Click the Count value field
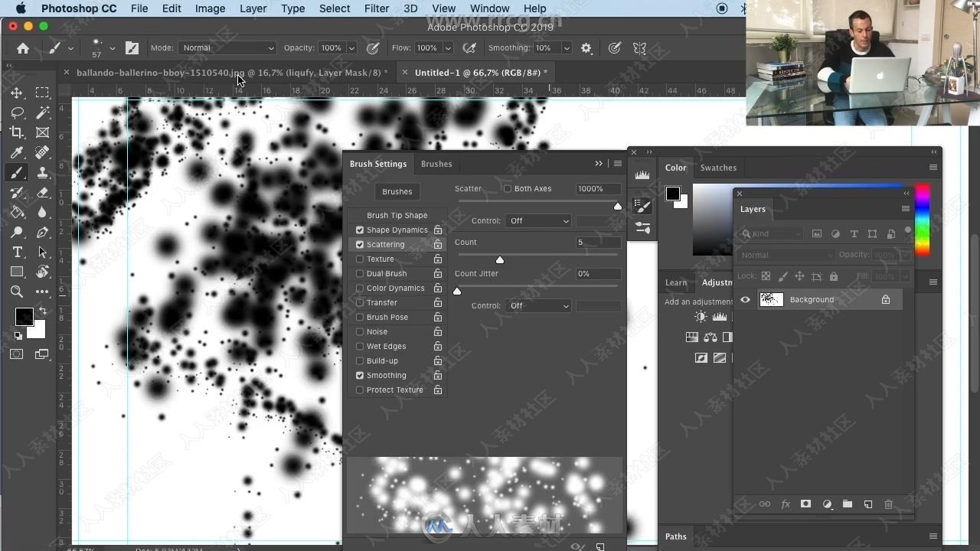Viewport: 980px width, 551px height. [598, 242]
